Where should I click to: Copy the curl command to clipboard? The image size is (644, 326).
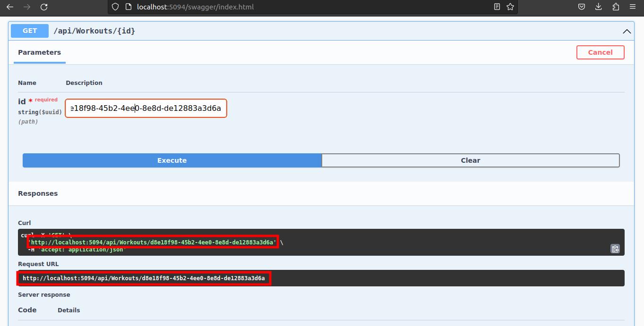(615, 249)
